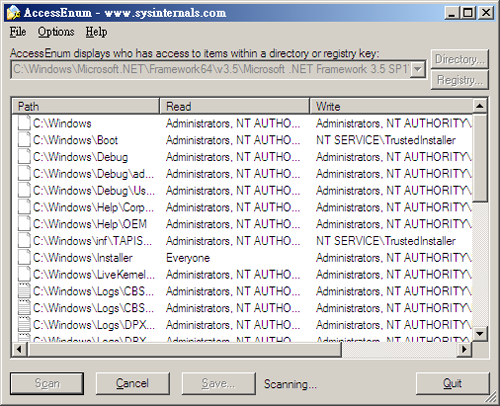Click NT SERVICE\TrustedInstaller in the TAPIS row
The width and height of the screenshot is (500, 406).
coord(386,241)
